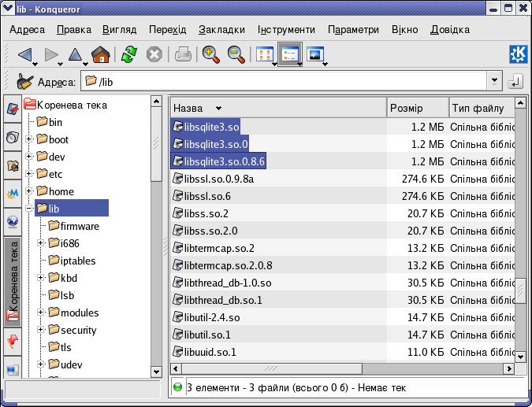Go up one directory level

[x=75, y=54]
